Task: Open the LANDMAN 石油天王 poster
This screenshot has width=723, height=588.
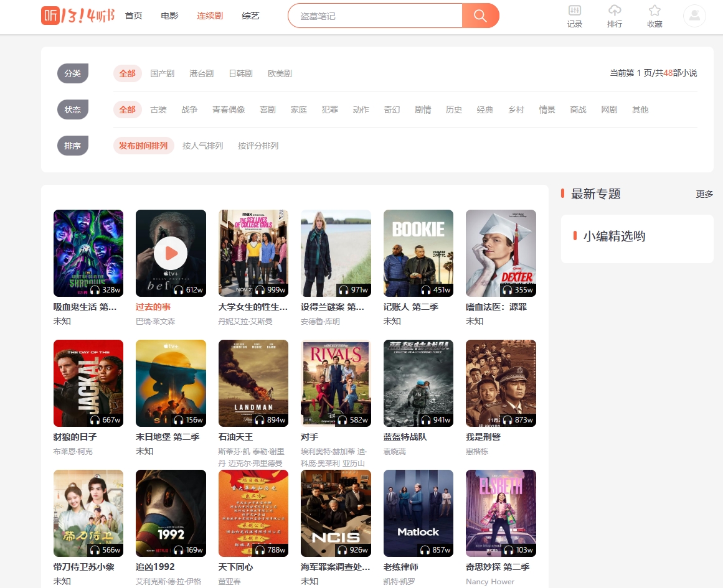Action: tap(253, 383)
